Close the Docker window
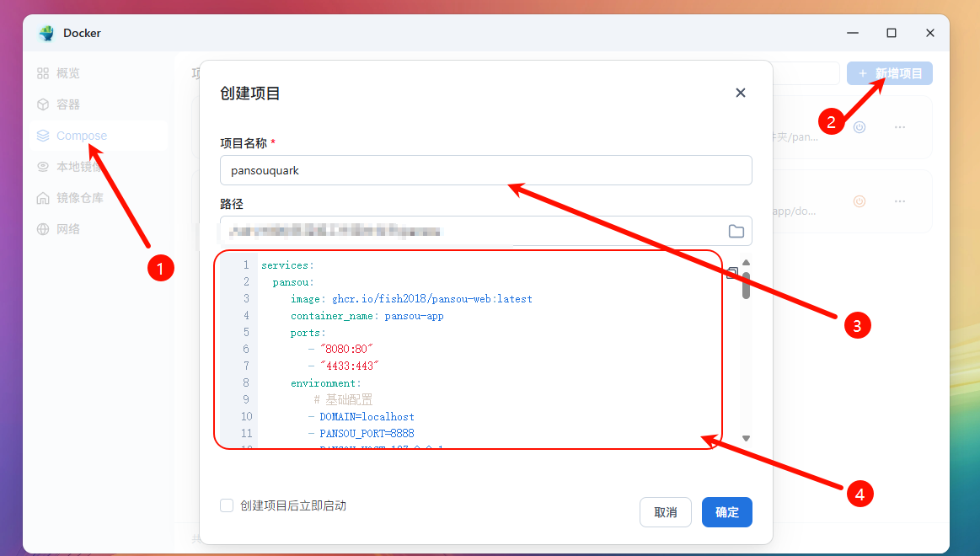 coord(930,33)
